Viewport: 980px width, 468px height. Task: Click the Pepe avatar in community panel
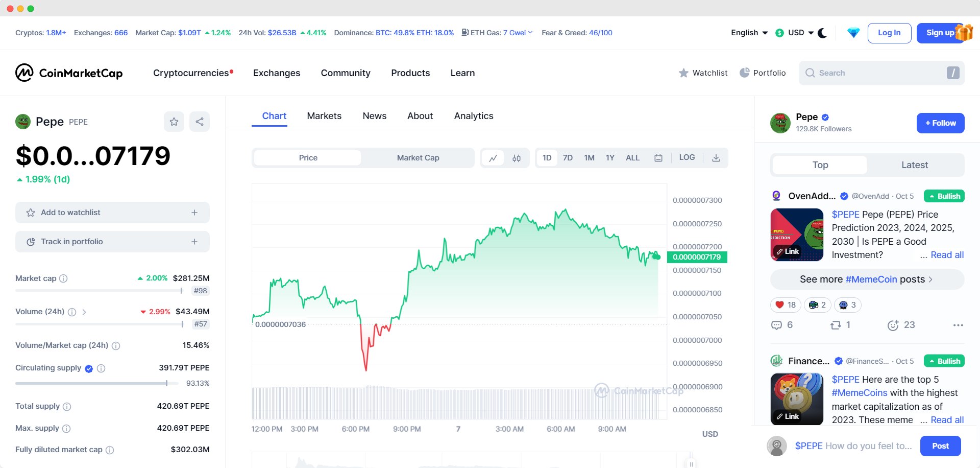click(780, 123)
